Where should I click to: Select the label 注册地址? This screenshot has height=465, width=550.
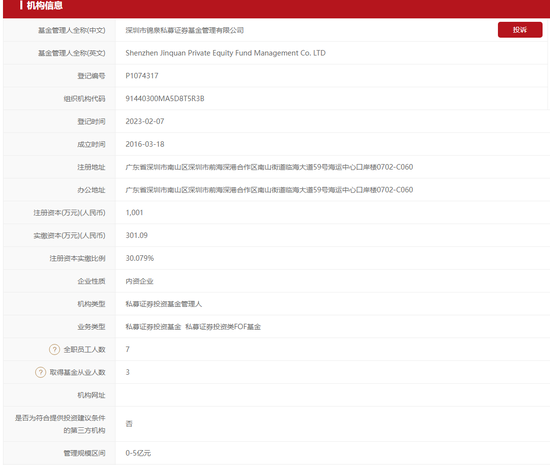coord(91,167)
